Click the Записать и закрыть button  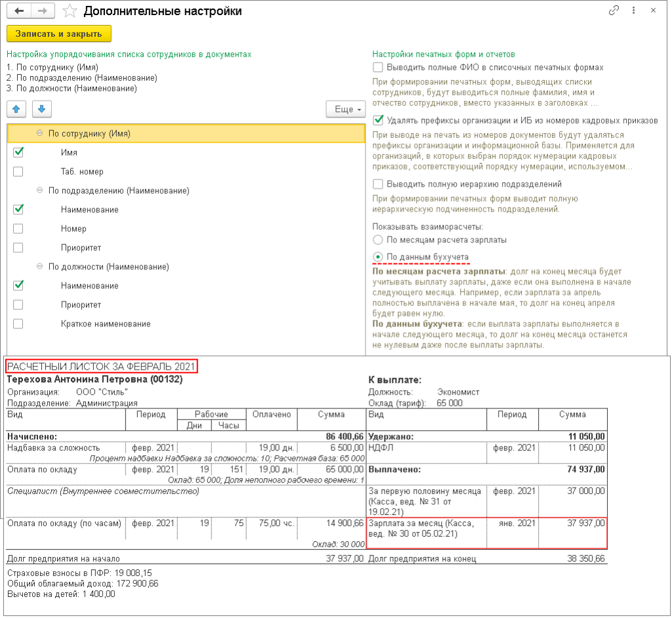point(59,33)
